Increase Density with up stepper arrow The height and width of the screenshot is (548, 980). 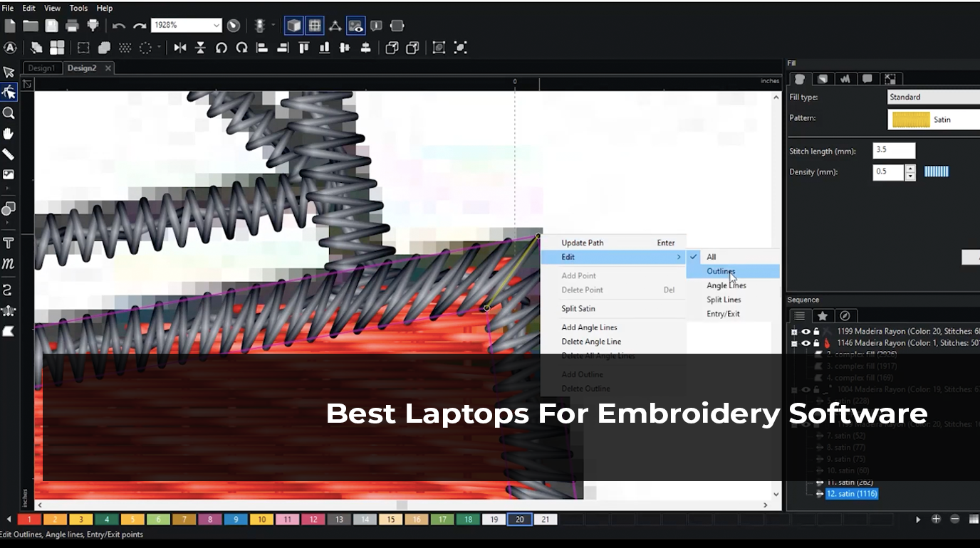[910, 169]
